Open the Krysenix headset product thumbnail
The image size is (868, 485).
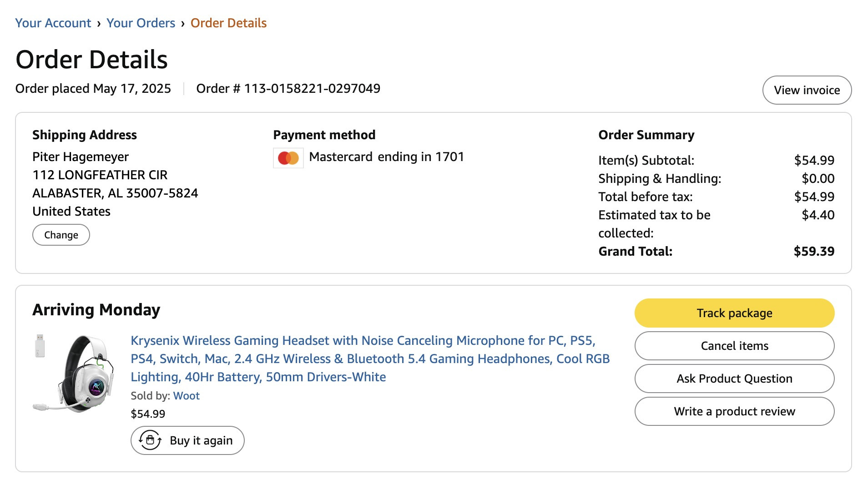click(x=73, y=374)
